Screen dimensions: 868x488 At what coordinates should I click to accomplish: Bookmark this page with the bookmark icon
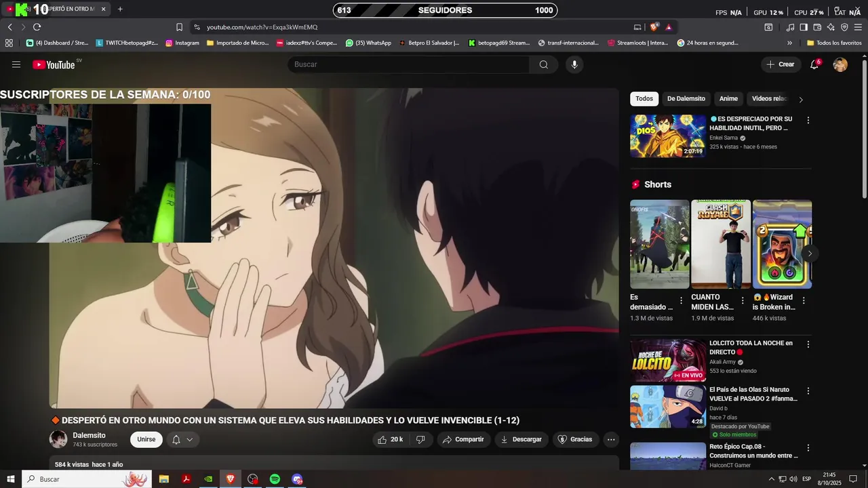coord(179,27)
